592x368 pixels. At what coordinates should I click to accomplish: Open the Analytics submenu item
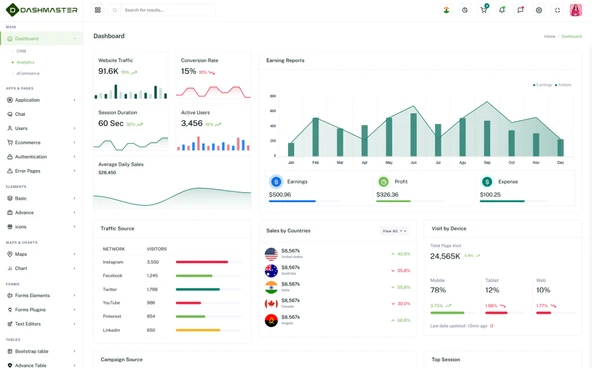coord(25,62)
